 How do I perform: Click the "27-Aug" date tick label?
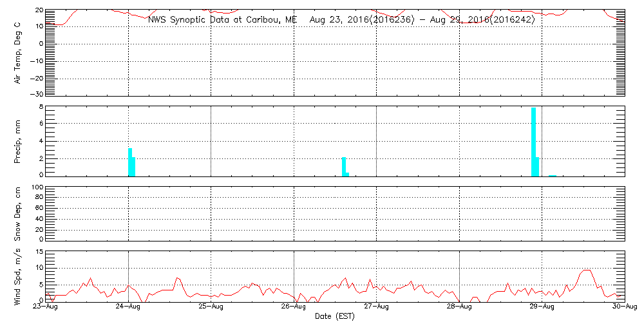pos(377,307)
